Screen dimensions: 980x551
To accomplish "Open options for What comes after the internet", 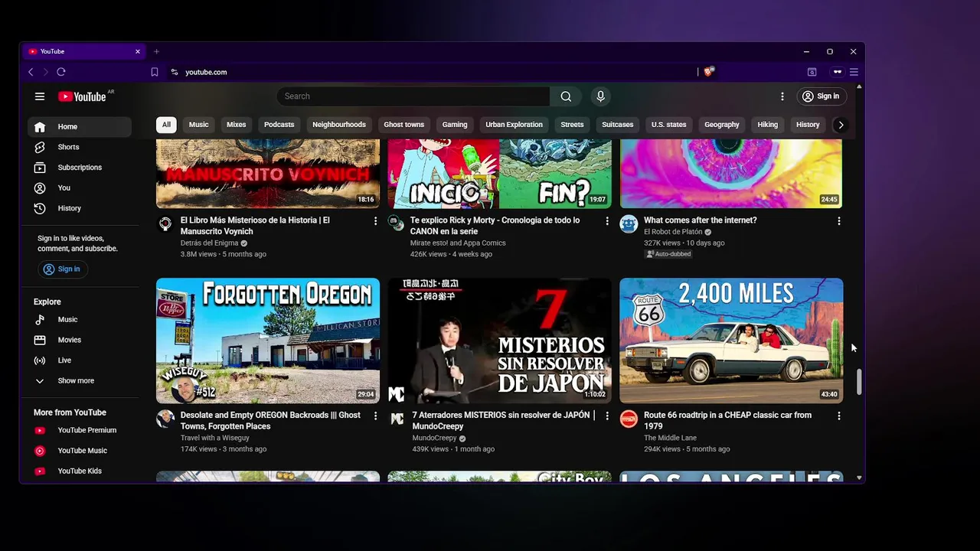I will pyautogui.click(x=838, y=220).
